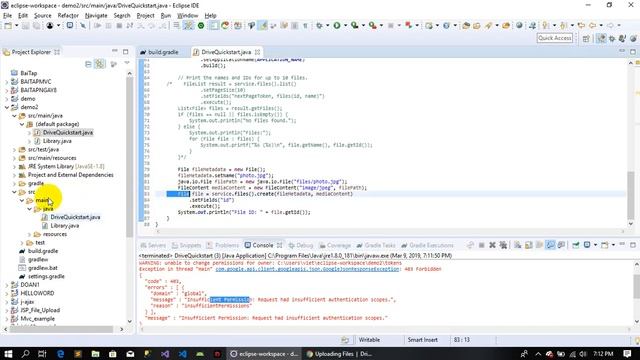Click the Quick Access input field
This screenshot has height=360, width=640.
click(x=555, y=38)
